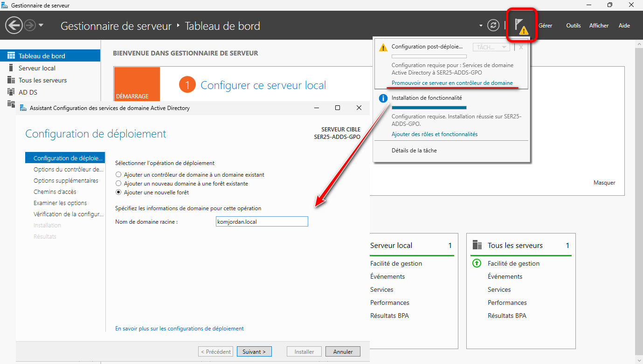Click Services in Serveur local tile
643x364 pixels.
[x=382, y=289]
